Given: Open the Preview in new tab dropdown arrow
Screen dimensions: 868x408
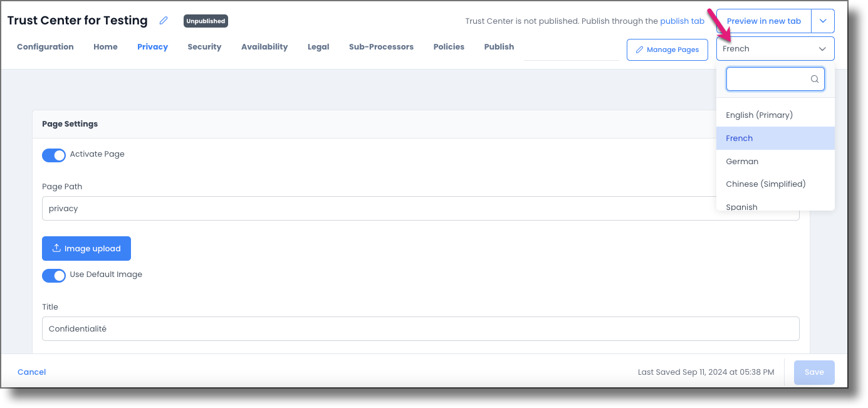Looking at the screenshot, I should point(823,21).
